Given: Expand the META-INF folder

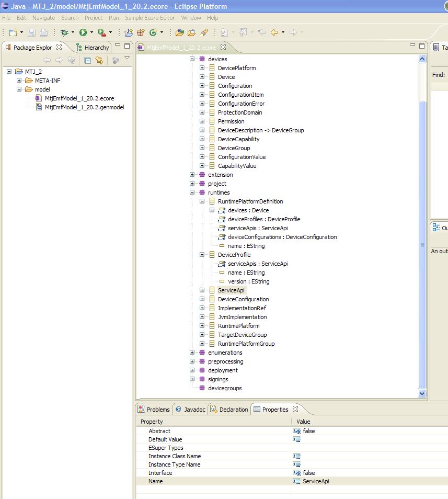Looking at the screenshot, I should (x=19, y=80).
